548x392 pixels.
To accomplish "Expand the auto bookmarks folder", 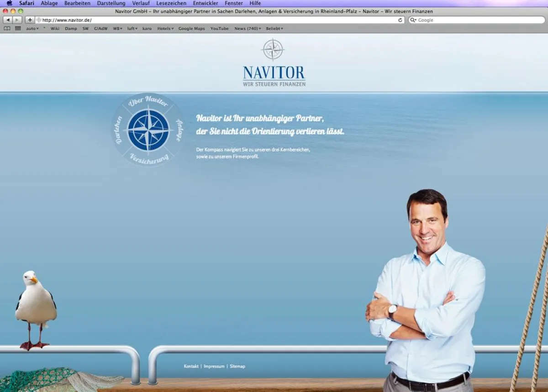I will [x=32, y=28].
